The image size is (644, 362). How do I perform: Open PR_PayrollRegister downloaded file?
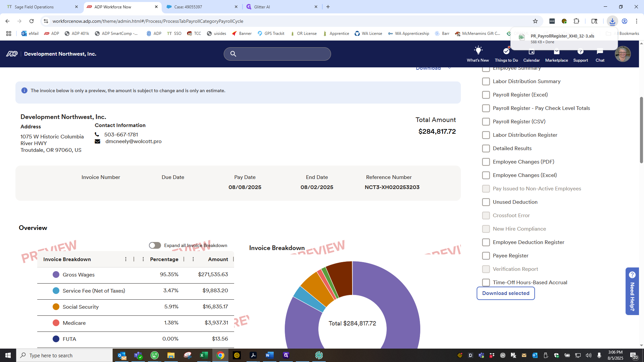click(x=563, y=38)
